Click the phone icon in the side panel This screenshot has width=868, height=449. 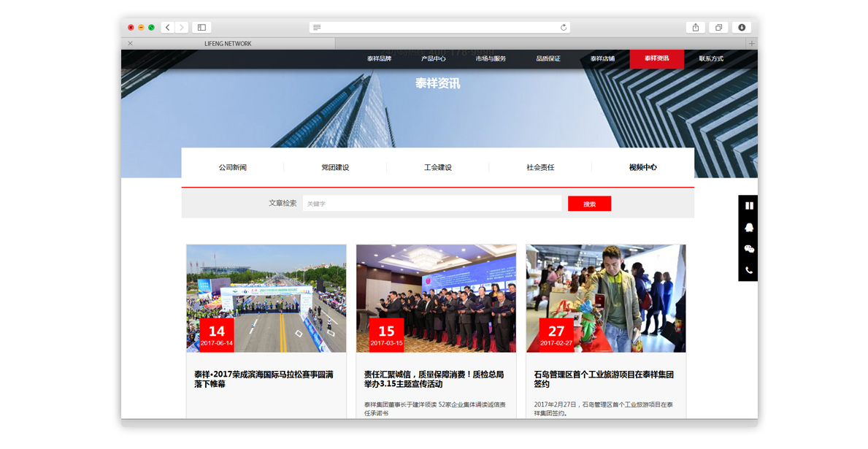[748, 271]
